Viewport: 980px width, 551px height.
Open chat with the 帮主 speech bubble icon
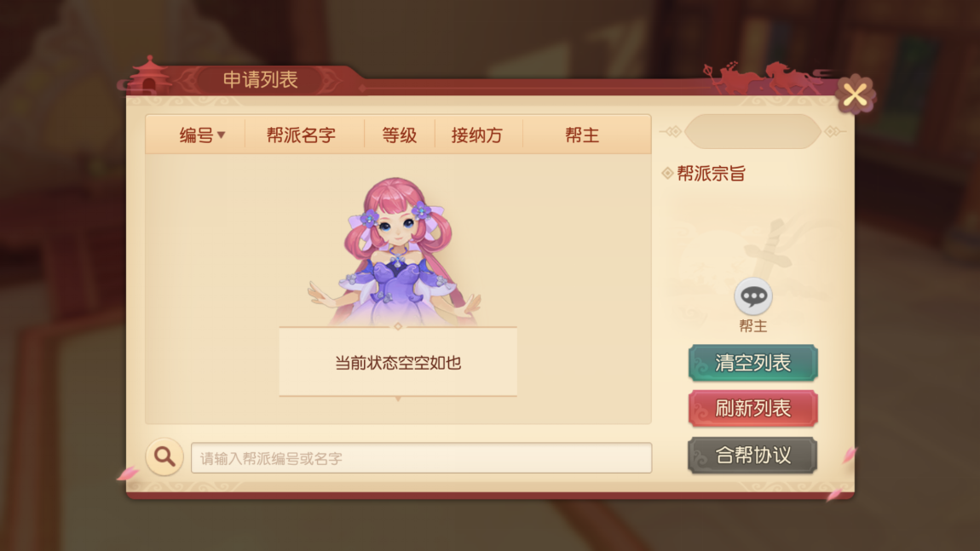click(x=753, y=296)
